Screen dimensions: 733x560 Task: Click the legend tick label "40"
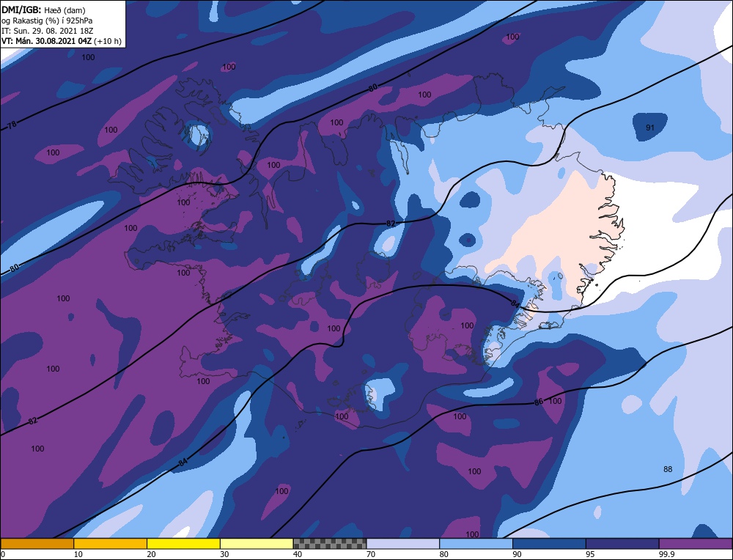point(298,554)
